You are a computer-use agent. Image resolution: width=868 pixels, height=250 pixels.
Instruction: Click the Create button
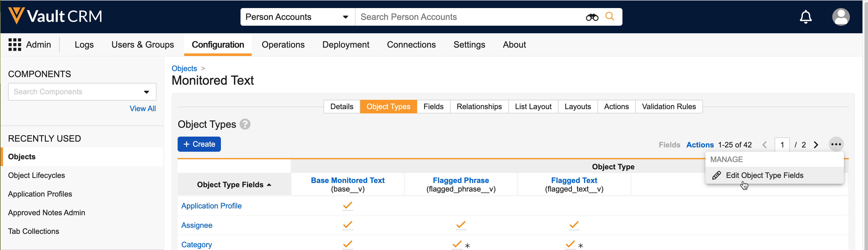[x=199, y=144]
